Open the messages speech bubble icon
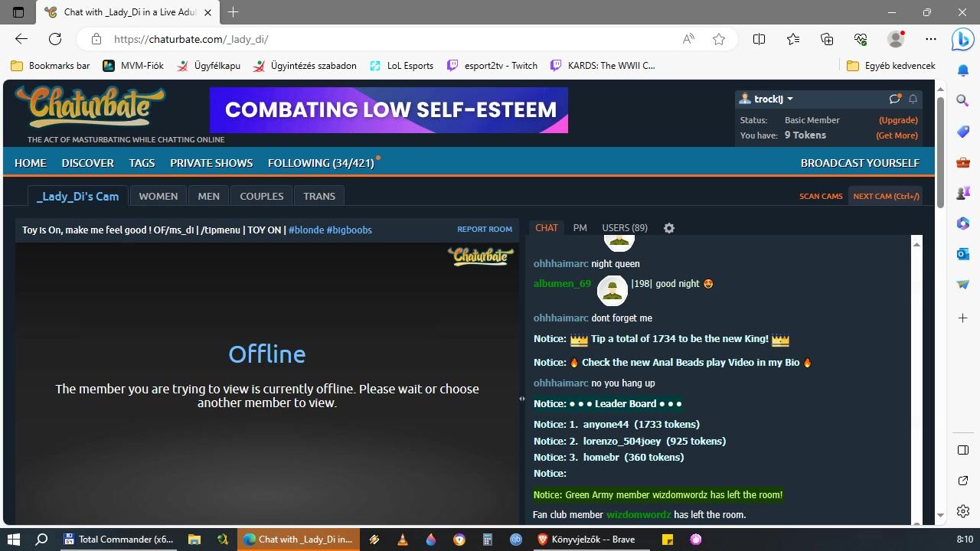 click(895, 99)
